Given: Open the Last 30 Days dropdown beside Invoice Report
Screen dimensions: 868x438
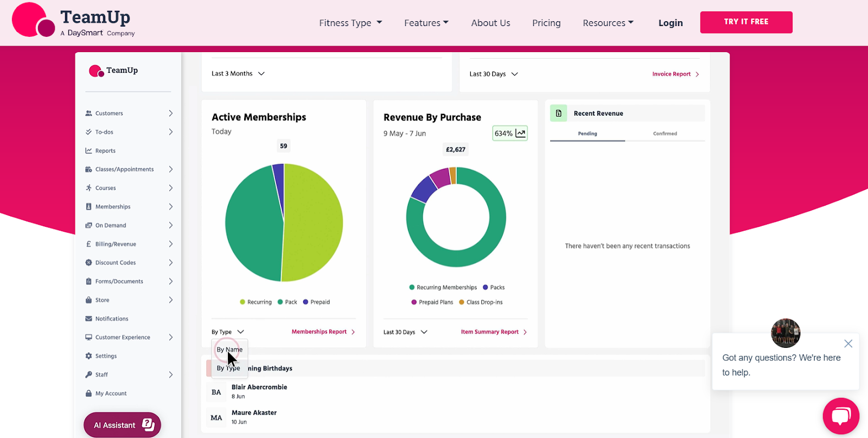Looking at the screenshot, I should pyautogui.click(x=494, y=74).
